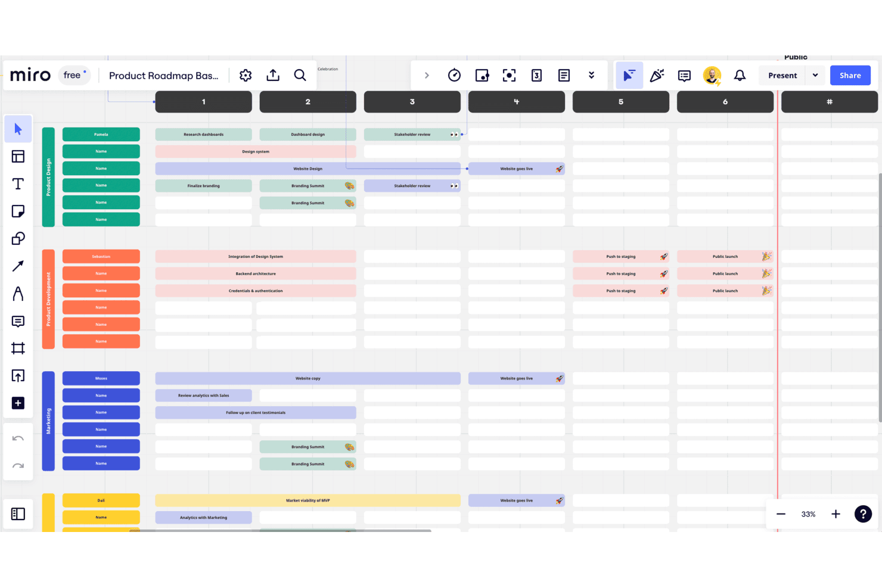Zoom out with minus button
This screenshot has width=882, height=588.
pyautogui.click(x=781, y=514)
